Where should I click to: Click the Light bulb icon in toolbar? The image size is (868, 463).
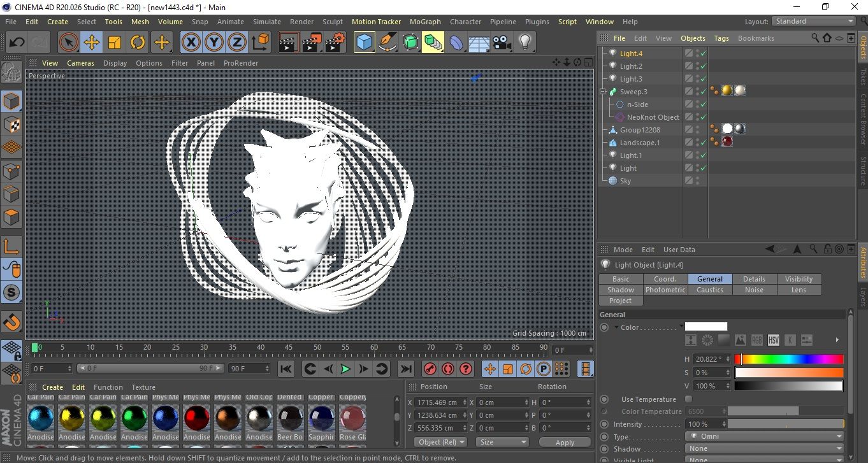click(524, 43)
